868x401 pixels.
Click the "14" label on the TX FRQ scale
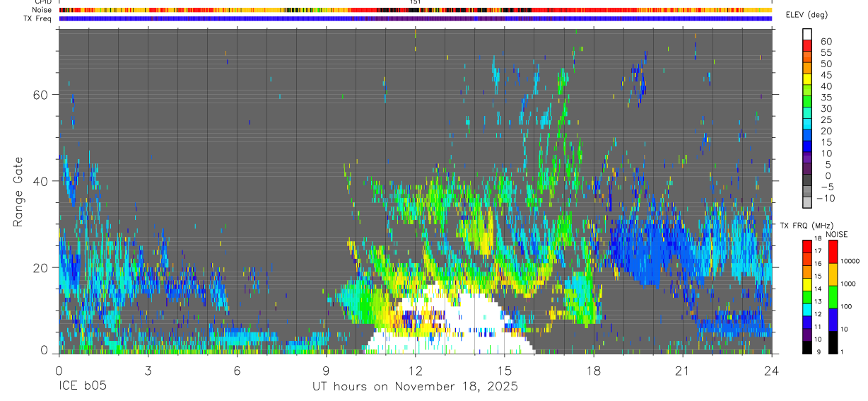coord(819,289)
